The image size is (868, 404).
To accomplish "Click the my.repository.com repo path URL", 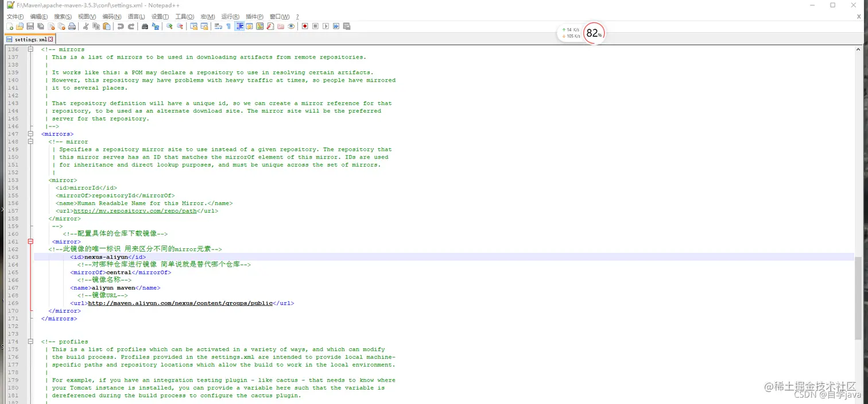I will tap(135, 211).
